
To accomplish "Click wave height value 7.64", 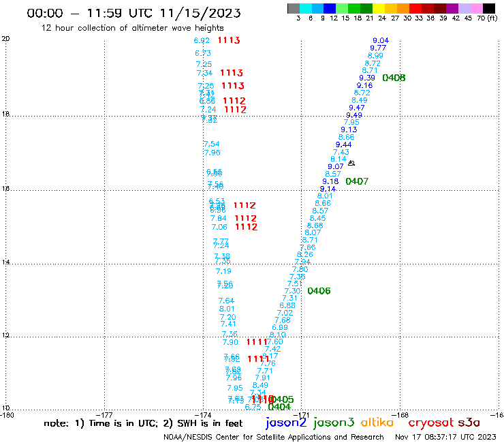I will click(x=226, y=301).
